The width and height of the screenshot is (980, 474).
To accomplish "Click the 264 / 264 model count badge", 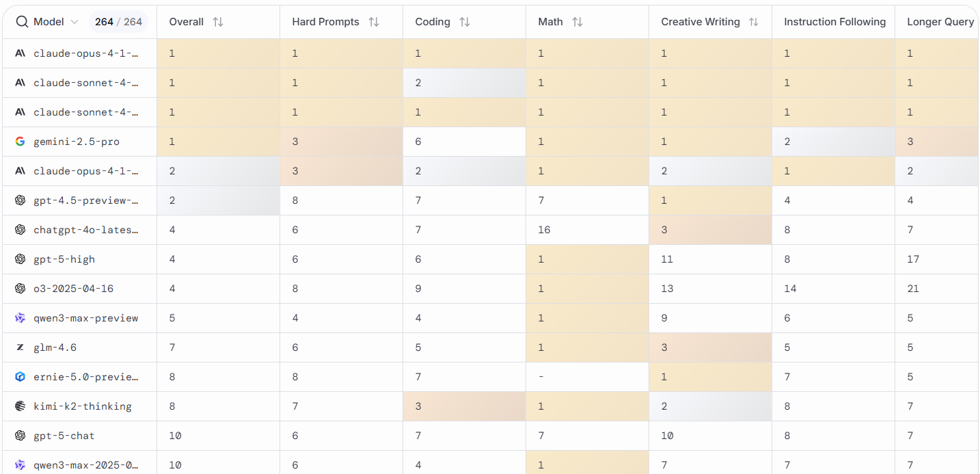I will click(118, 22).
